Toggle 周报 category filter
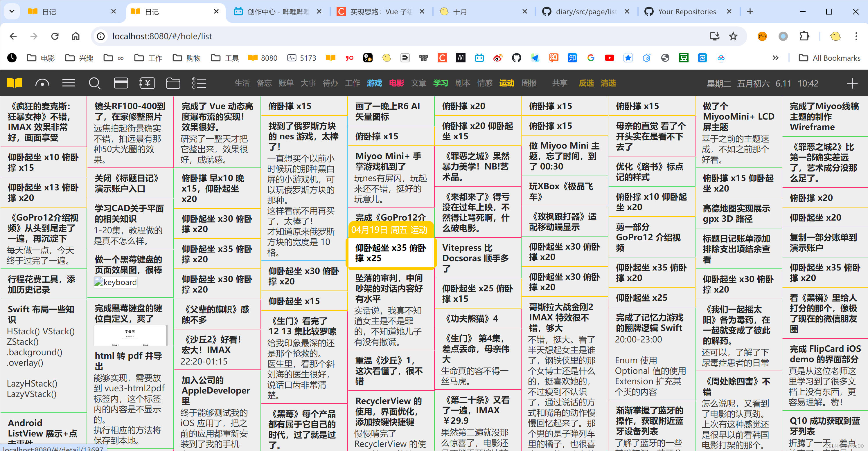Screen dimensions: 868x451 [x=529, y=83]
